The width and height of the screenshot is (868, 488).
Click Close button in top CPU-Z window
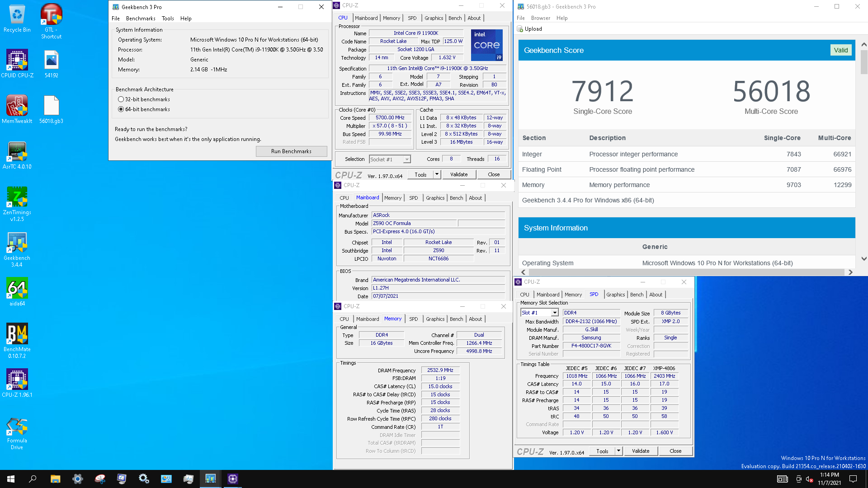coord(494,174)
